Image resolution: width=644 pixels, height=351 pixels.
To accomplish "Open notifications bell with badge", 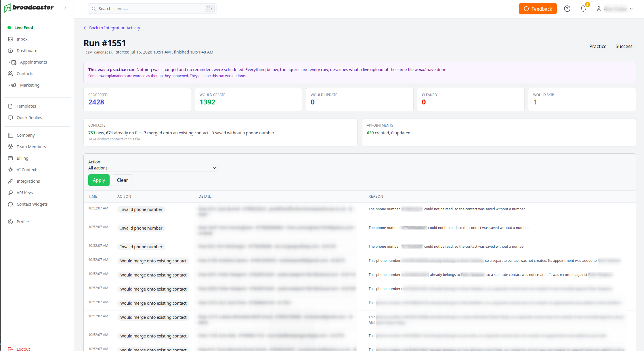I will point(584,9).
